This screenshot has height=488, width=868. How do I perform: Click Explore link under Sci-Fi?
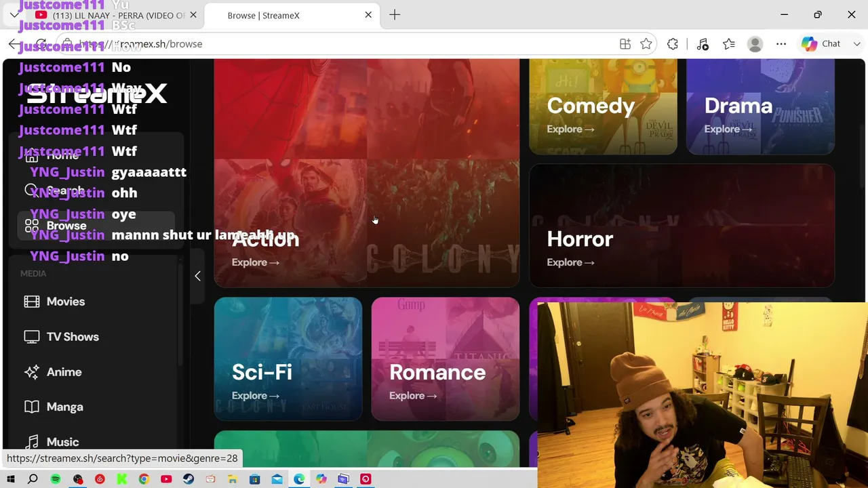coord(256,396)
